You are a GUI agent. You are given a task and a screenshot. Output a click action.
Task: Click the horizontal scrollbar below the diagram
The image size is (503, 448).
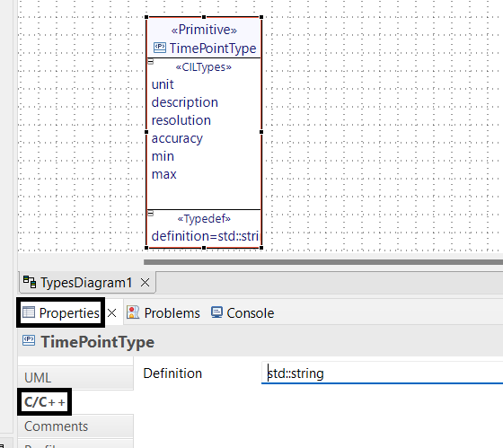[323, 262]
